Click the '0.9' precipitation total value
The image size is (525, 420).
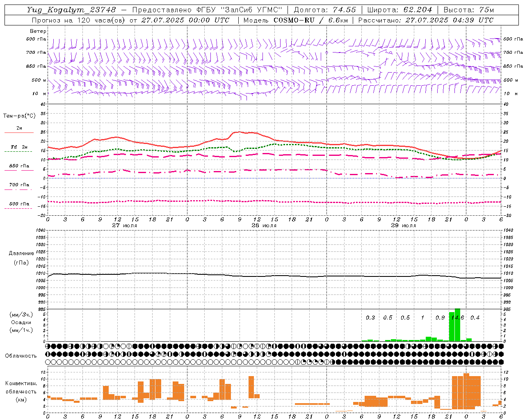[440, 317]
